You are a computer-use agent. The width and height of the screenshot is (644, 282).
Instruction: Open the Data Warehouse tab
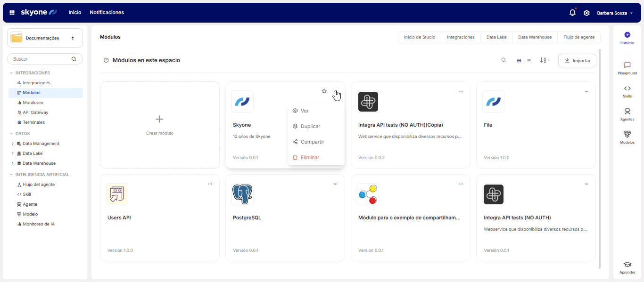tap(535, 37)
